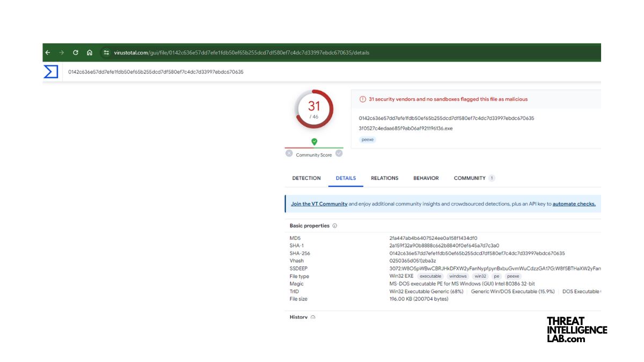Click the browser home icon
The image size is (644, 362).
pyautogui.click(x=90, y=53)
